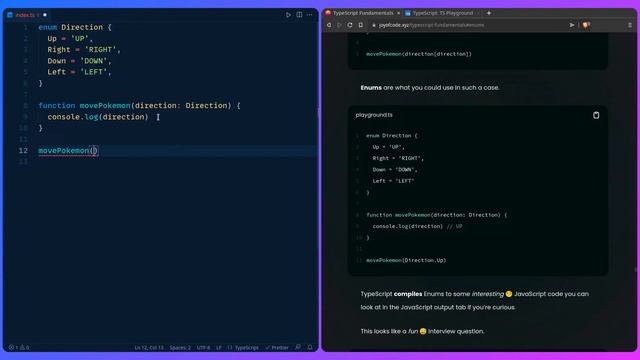The width and height of the screenshot is (640, 360).
Task: Go forward in the browser
Action: pos(339,25)
